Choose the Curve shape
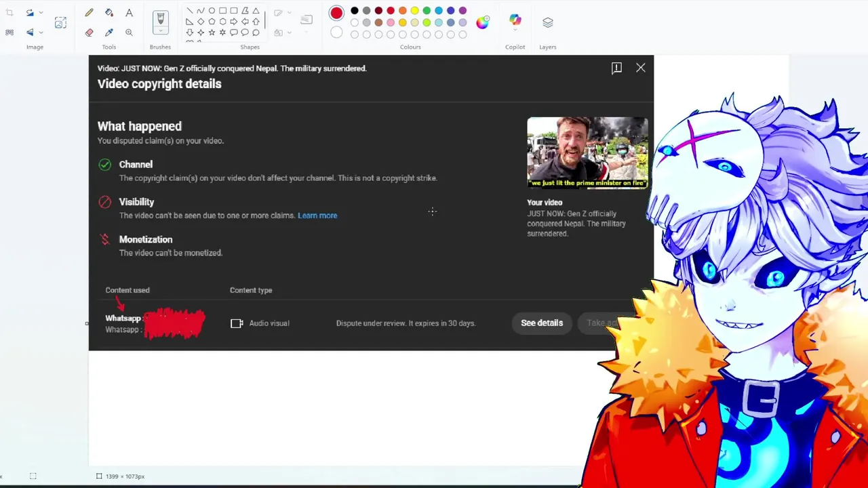 click(200, 11)
